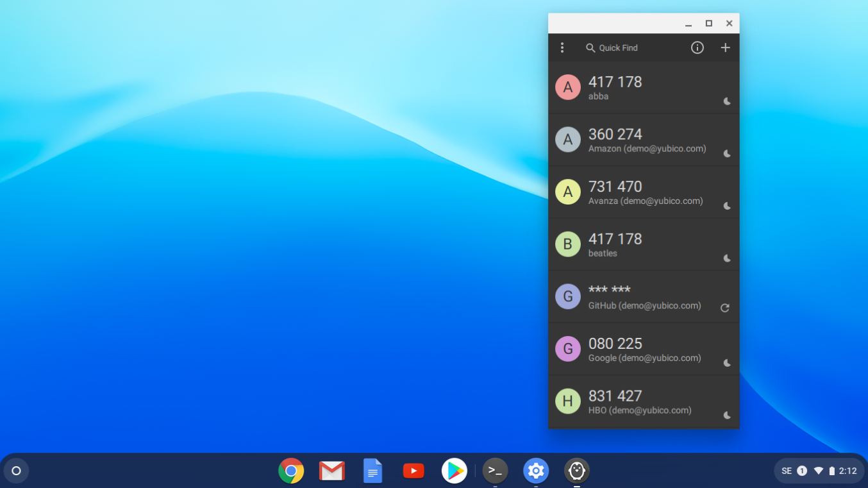Screen dimensions: 868x488
Task: Open Gmail from the shelf
Action: pos(332,471)
